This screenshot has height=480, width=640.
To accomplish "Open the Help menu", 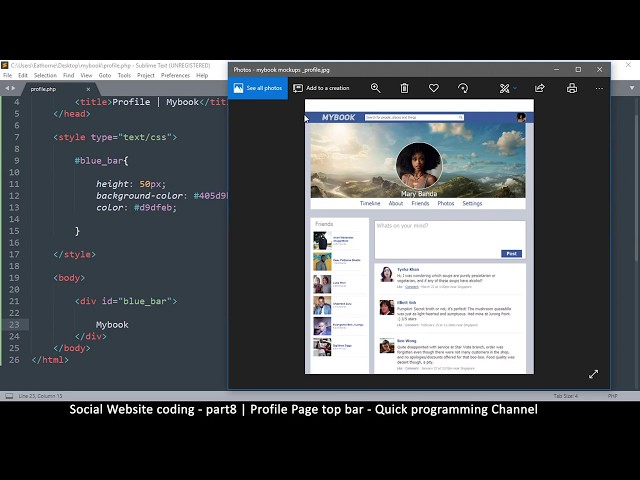I will (202, 76).
